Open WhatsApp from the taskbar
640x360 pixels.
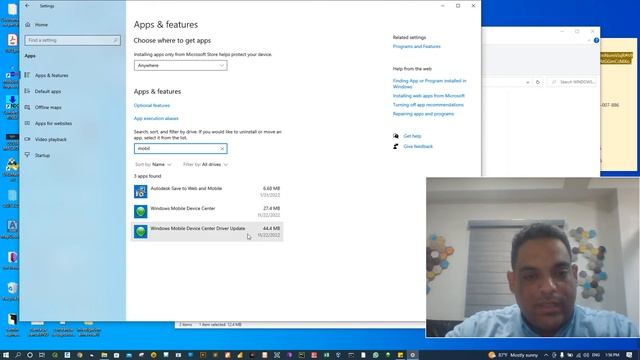tap(376, 355)
